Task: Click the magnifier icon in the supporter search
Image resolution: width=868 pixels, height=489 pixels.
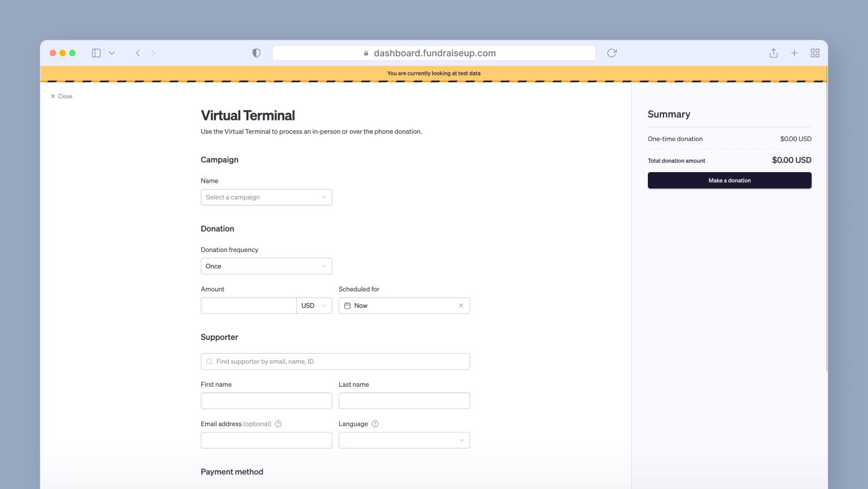Action: pyautogui.click(x=209, y=361)
